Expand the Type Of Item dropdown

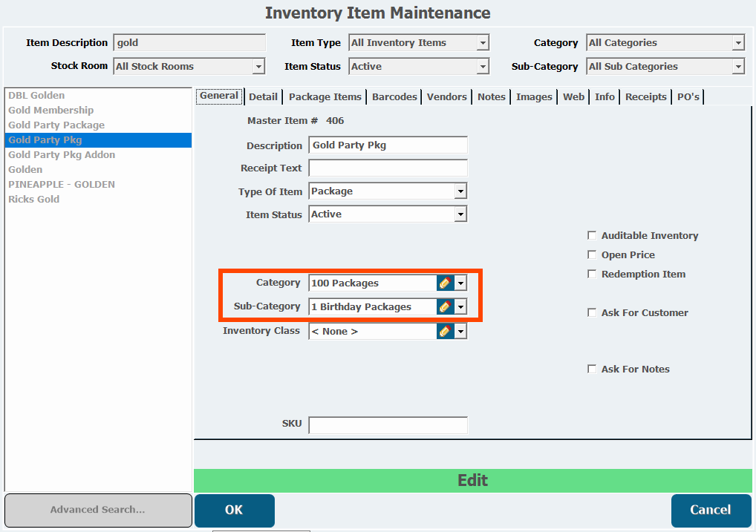coord(460,191)
